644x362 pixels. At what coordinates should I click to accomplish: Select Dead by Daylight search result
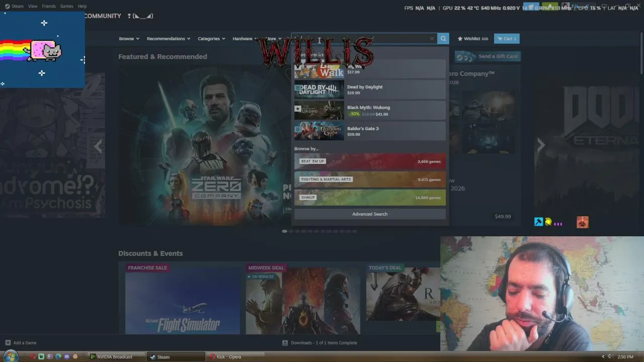click(370, 89)
